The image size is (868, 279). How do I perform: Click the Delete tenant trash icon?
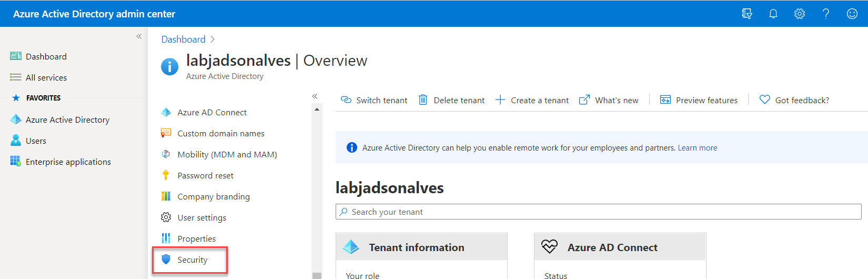(x=422, y=100)
